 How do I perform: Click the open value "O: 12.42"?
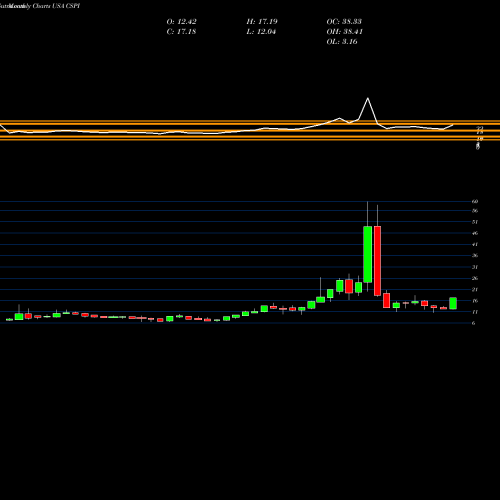click(181, 22)
